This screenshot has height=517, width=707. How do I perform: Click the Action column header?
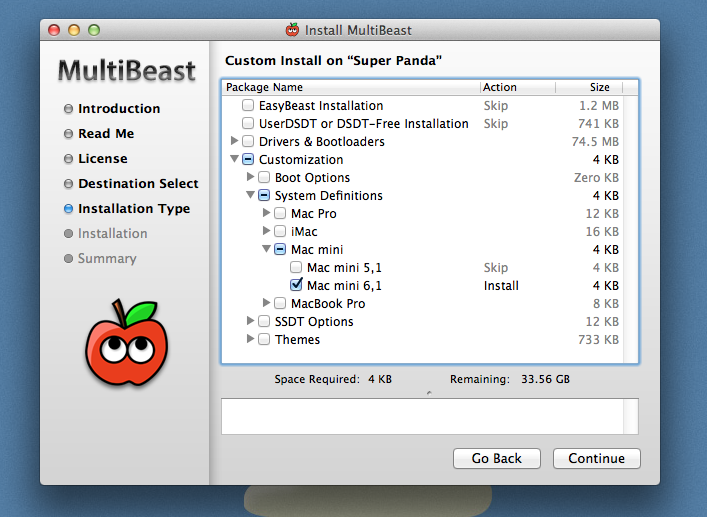pyautogui.click(x=518, y=87)
